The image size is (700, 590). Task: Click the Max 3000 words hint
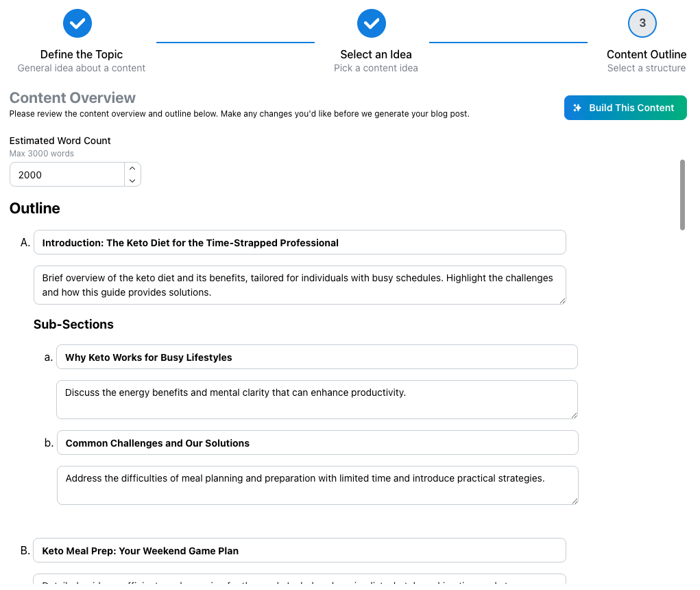(42, 154)
